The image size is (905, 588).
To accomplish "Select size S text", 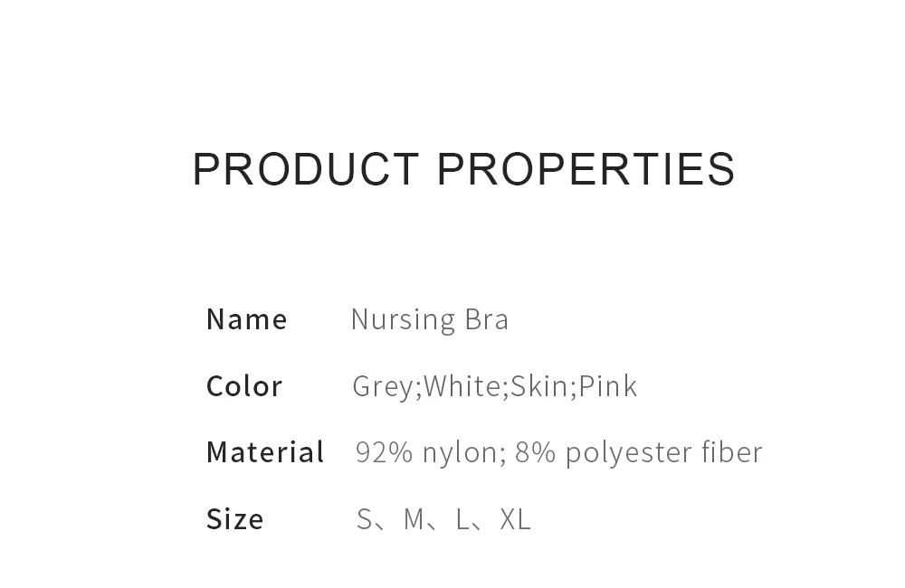I will 365,519.
